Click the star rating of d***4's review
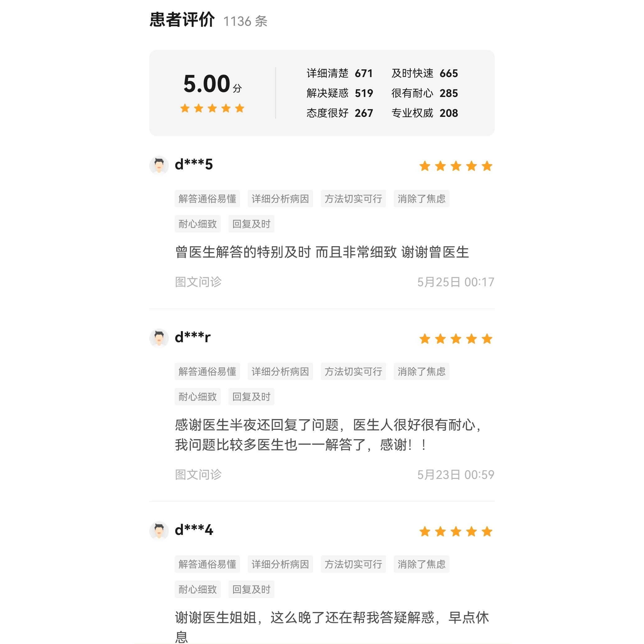The image size is (644, 644). pos(456,531)
